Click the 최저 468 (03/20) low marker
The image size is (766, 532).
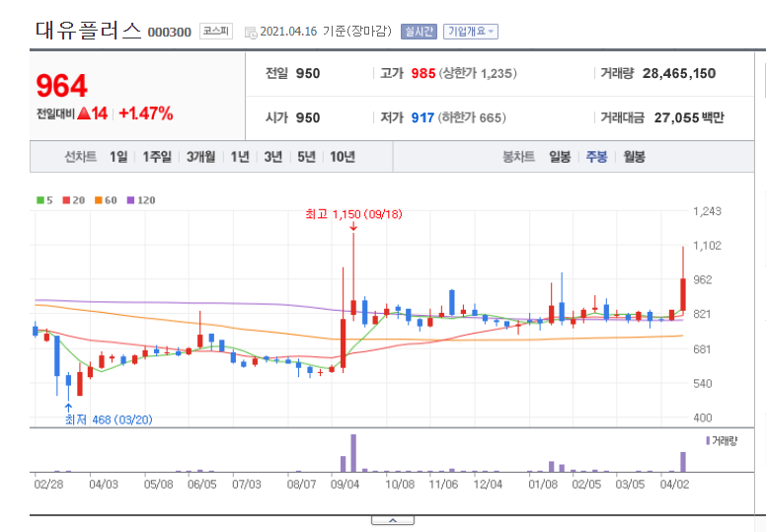tap(109, 419)
